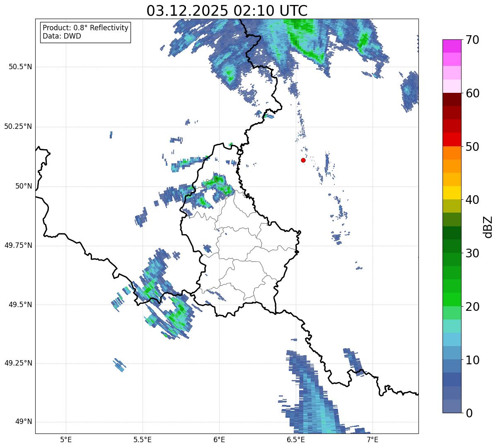Screen dimensions: 498x448
Task: Click the 50.5°N latitude label
Action: [20, 67]
